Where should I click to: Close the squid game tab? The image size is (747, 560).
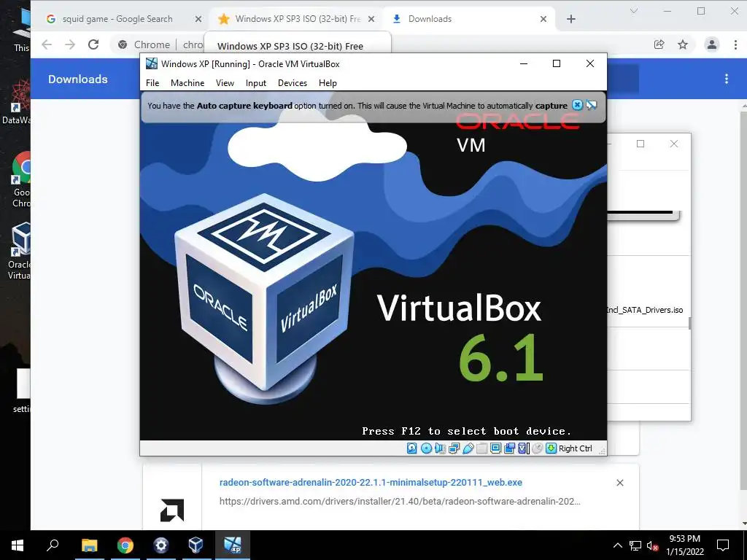click(x=198, y=19)
